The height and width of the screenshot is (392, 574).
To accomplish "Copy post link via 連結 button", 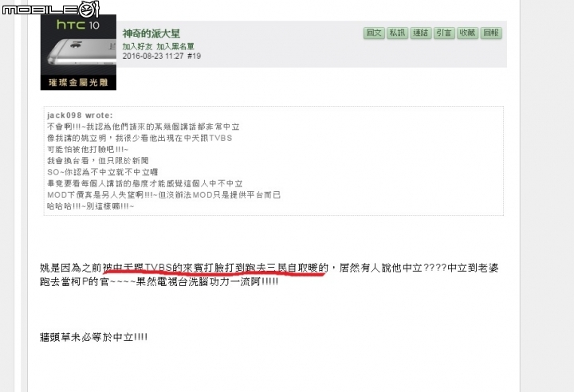I will (421, 33).
